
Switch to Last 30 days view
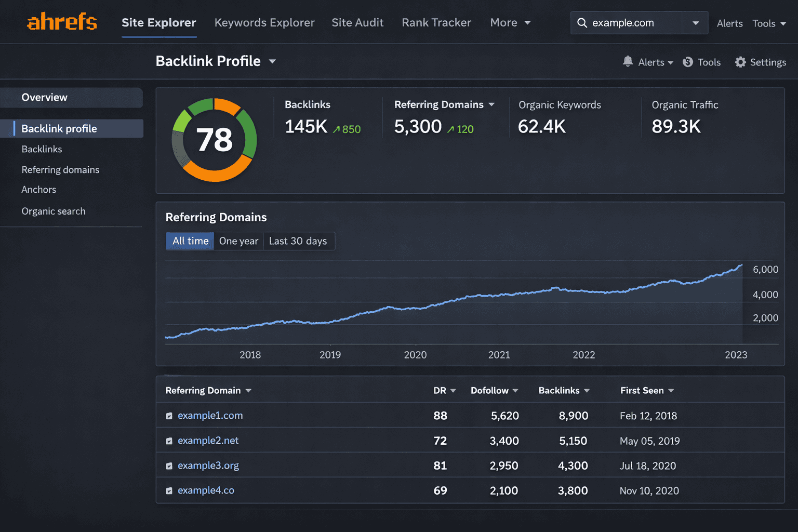point(299,241)
